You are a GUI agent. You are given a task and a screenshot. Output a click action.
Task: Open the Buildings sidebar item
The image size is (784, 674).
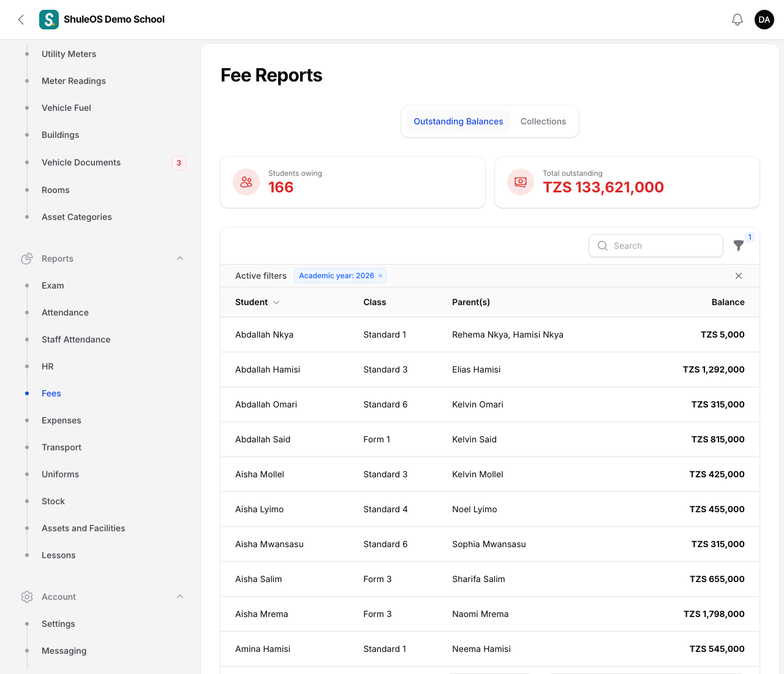(60, 135)
